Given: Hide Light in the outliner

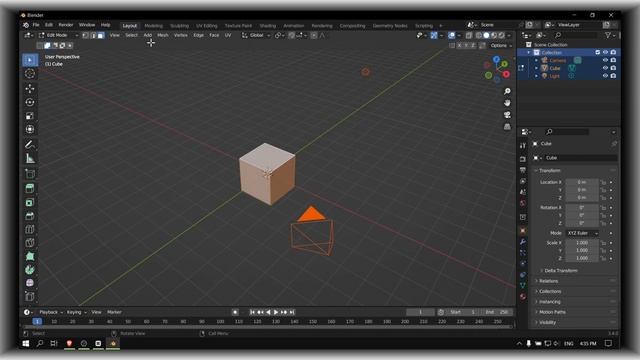Looking at the screenshot, I should (605, 76).
